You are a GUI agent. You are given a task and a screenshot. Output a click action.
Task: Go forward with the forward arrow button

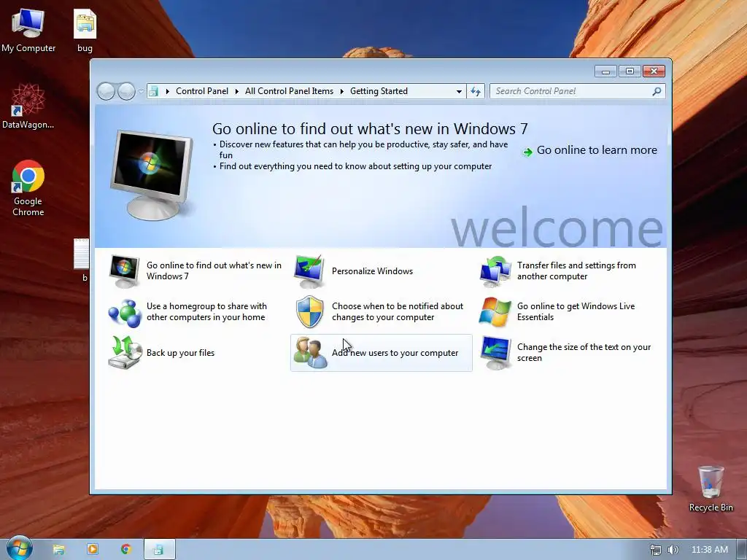tap(126, 91)
